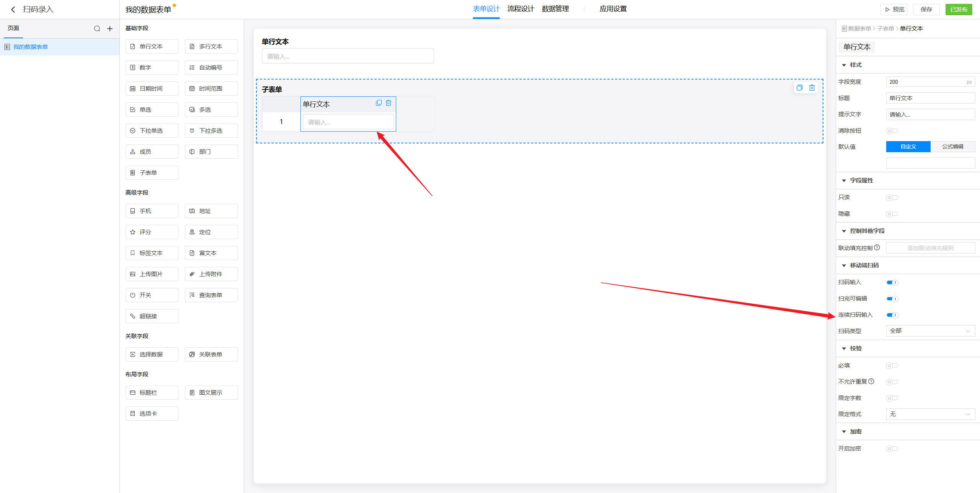Screen dimensions: 980x493
Task: Open the 扫码类型 dropdown
Action: tap(930, 331)
